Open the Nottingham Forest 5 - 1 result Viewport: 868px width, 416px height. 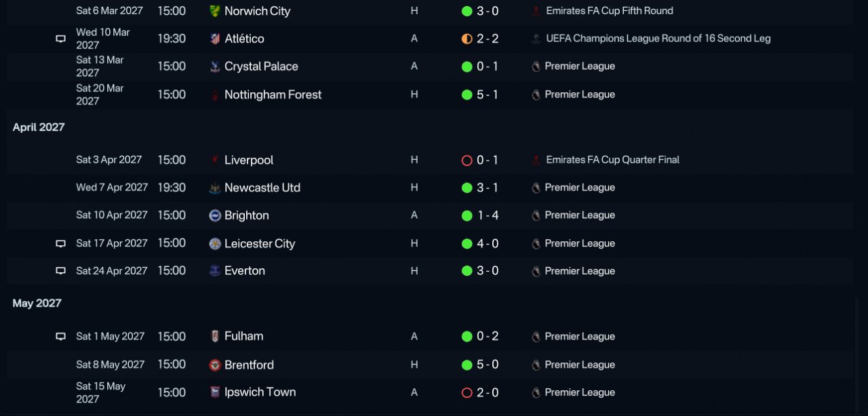click(487, 95)
